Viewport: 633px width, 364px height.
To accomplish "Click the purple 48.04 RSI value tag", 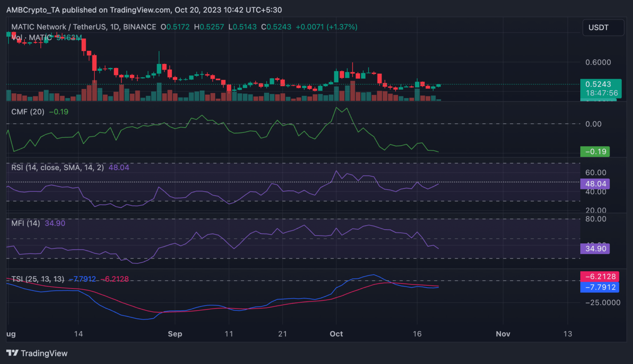I will coord(595,184).
